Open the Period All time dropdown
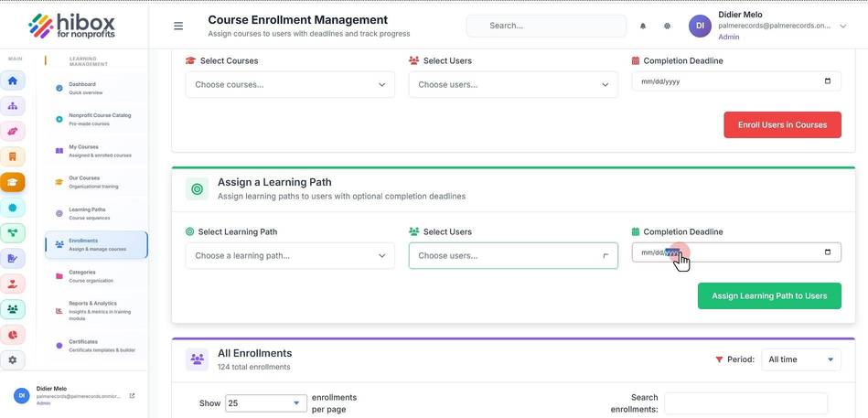 (x=801, y=359)
